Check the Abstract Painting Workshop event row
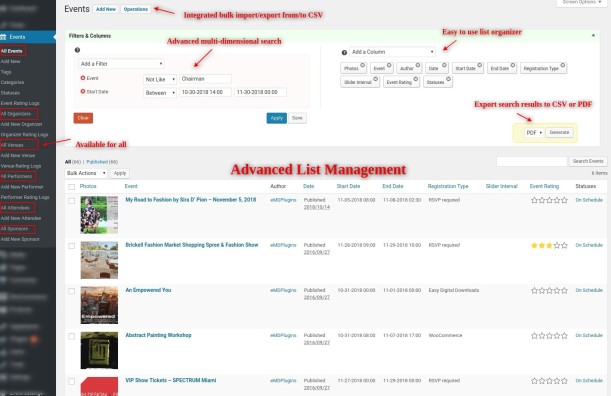 point(72,336)
